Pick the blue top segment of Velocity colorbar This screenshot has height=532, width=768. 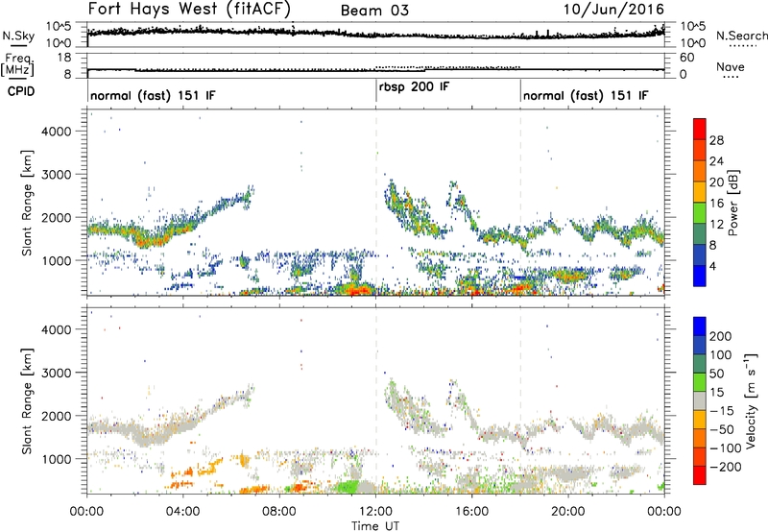tap(700, 326)
